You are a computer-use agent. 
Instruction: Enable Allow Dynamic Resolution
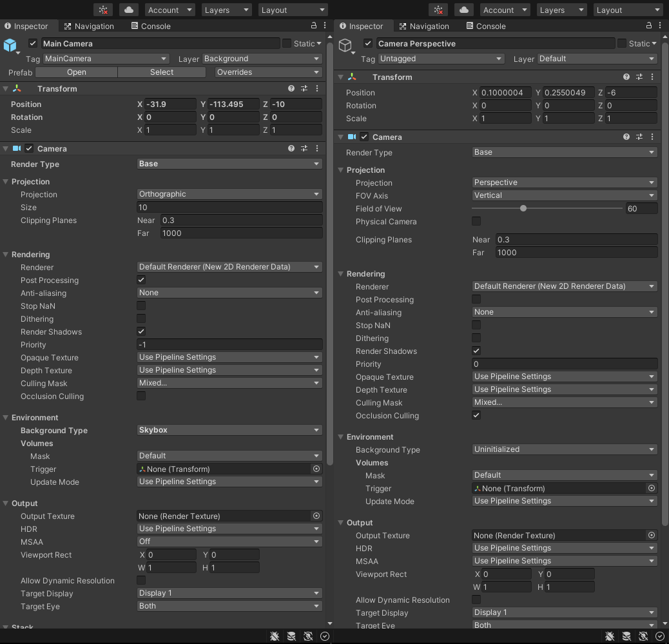(x=141, y=580)
